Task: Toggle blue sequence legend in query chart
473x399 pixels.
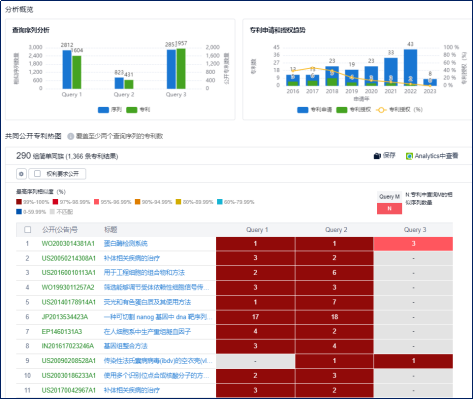Action: [x=103, y=110]
